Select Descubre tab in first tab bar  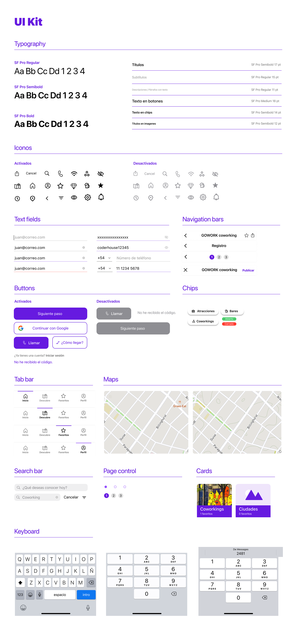tap(45, 397)
